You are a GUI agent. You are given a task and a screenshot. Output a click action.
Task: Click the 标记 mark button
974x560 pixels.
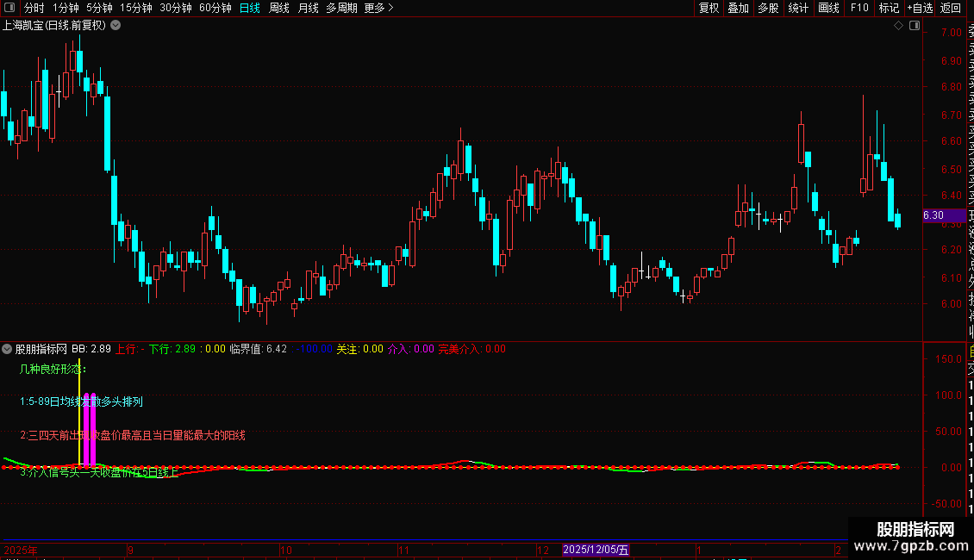[x=889, y=8]
